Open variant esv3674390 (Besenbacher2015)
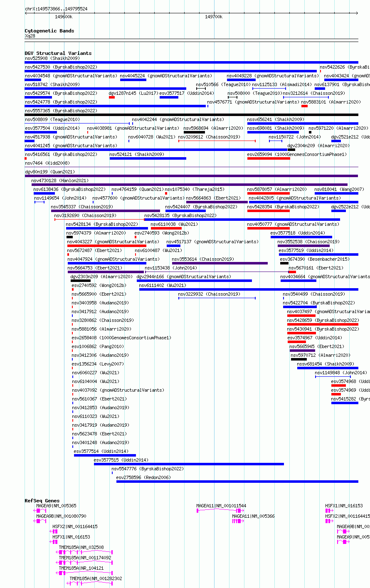 click(x=315, y=259)
